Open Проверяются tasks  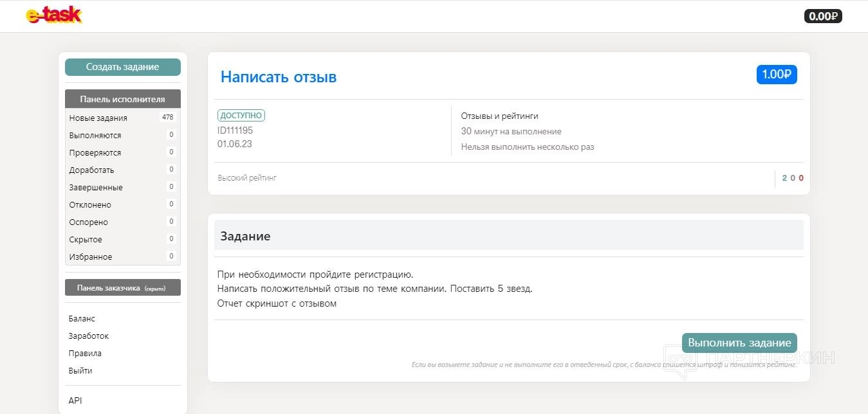[95, 153]
